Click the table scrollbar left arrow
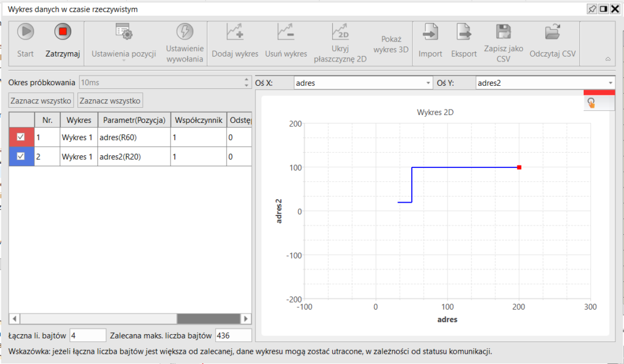The width and height of the screenshot is (624, 364). 15,319
